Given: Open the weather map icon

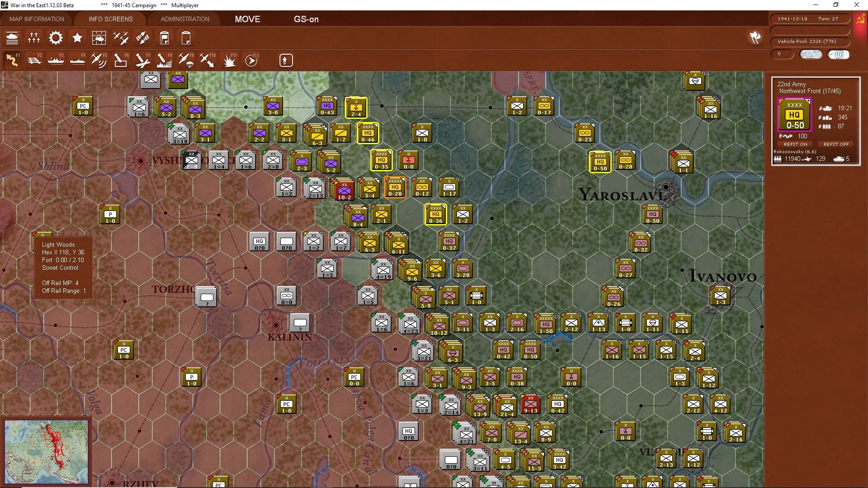Looking at the screenshot, I should pos(99,38).
